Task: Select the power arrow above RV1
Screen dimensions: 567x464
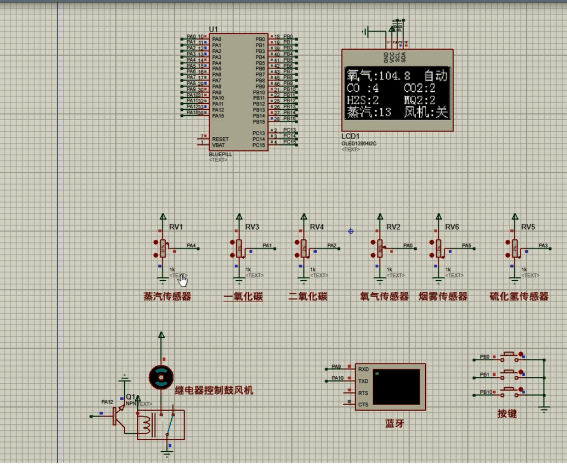Action: 163,216
